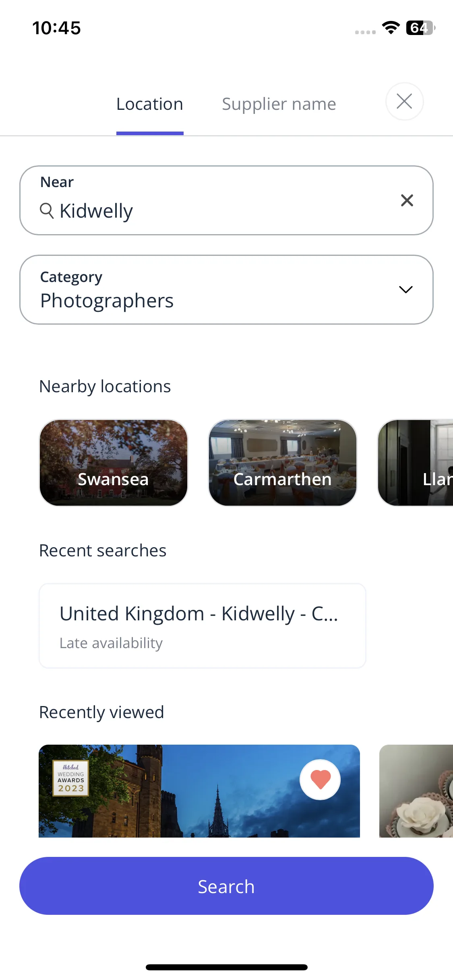Expand the Category dropdown chevron

(x=405, y=290)
